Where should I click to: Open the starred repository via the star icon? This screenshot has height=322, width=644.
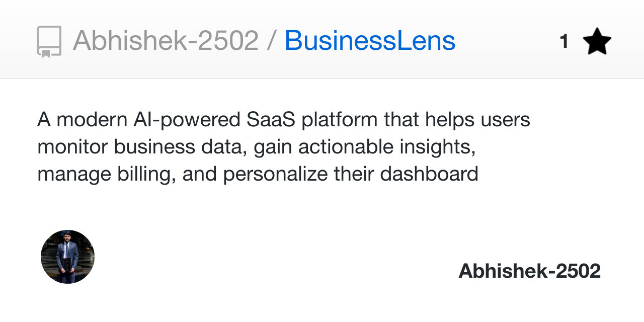click(x=598, y=41)
